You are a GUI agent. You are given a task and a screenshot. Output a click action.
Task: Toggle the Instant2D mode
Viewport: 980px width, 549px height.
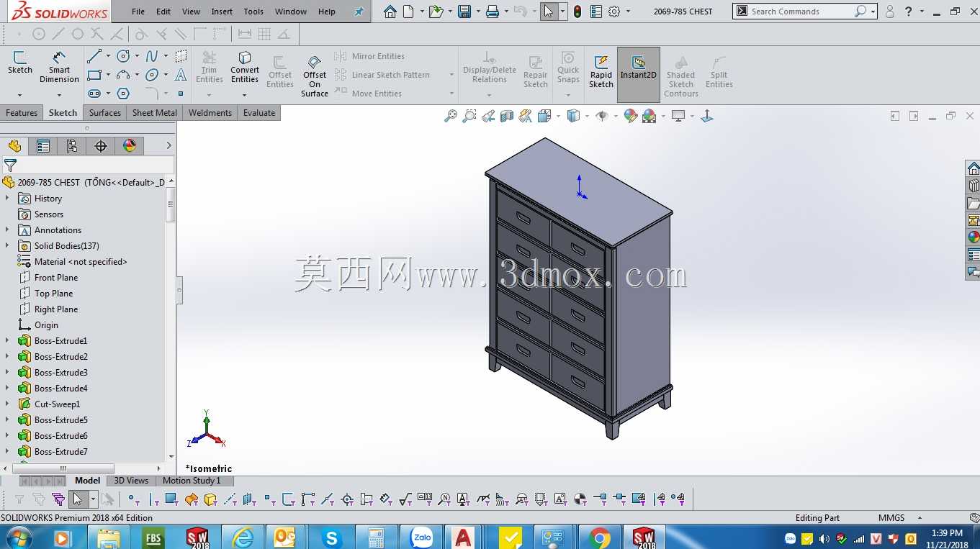639,75
